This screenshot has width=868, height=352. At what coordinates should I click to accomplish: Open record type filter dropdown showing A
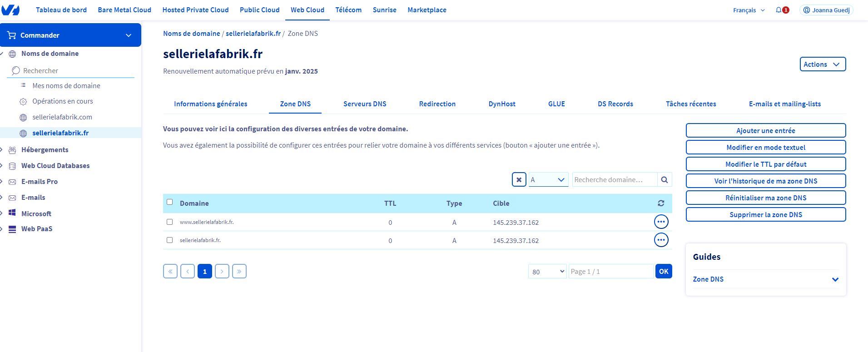point(548,180)
